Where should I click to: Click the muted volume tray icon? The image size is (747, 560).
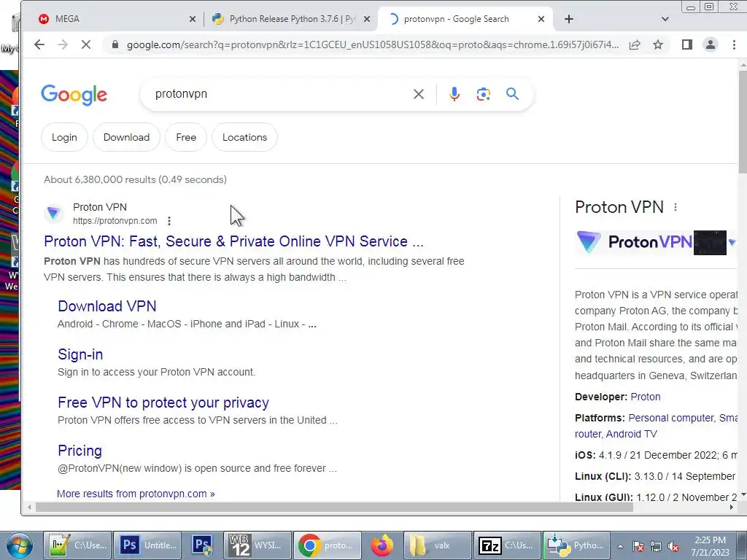[x=673, y=547]
